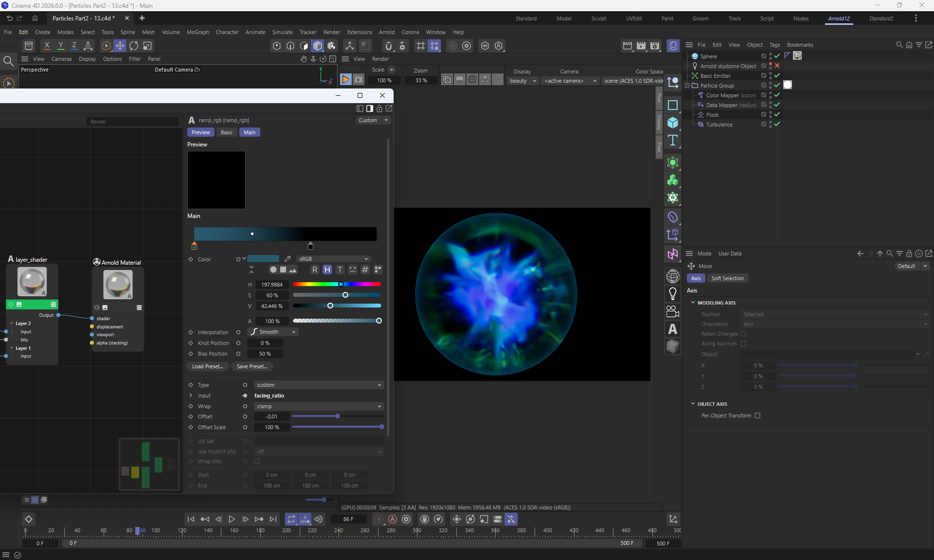Click the Text spline tool icon
934x560 pixels.
(x=673, y=141)
